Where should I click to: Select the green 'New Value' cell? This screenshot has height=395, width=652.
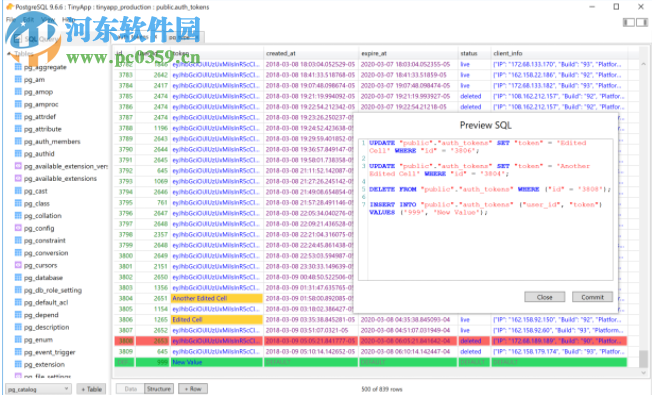click(217, 362)
